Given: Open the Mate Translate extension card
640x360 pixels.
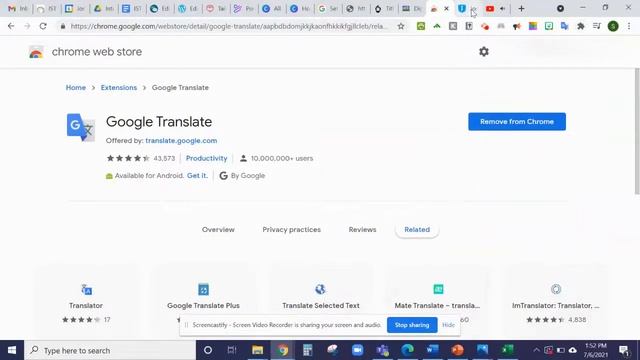Looking at the screenshot, I should tap(438, 303).
